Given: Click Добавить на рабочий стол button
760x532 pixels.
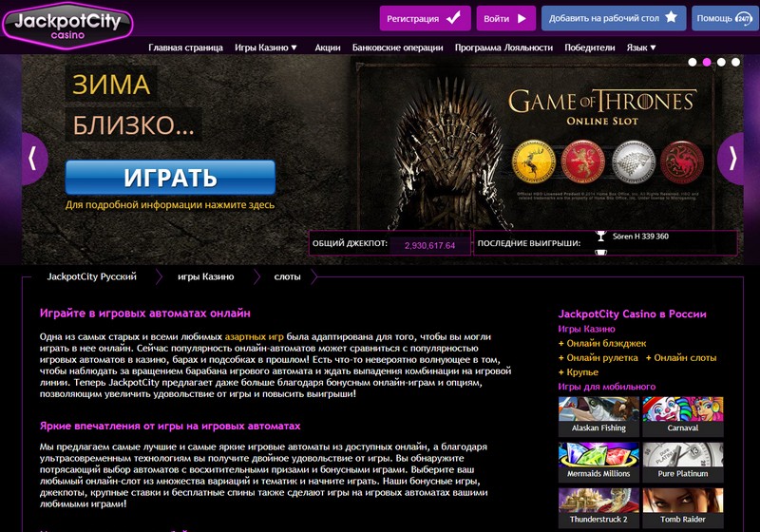Looking at the screenshot, I should pos(614,18).
